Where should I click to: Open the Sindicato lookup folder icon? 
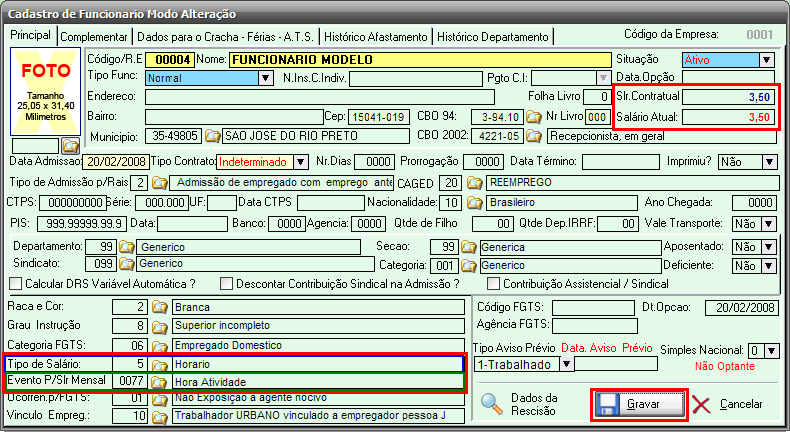tap(126, 264)
